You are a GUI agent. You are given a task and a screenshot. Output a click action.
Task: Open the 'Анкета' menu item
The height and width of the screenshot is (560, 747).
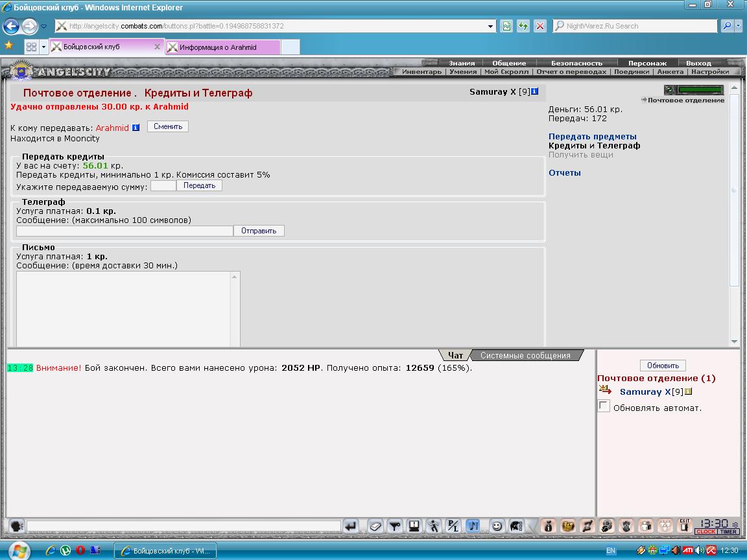[670, 71]
